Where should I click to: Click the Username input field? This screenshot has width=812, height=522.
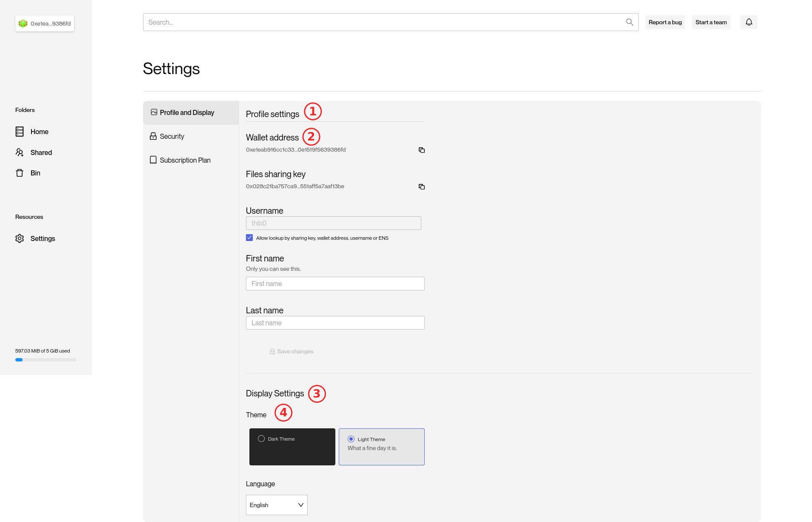coord(333,223)
